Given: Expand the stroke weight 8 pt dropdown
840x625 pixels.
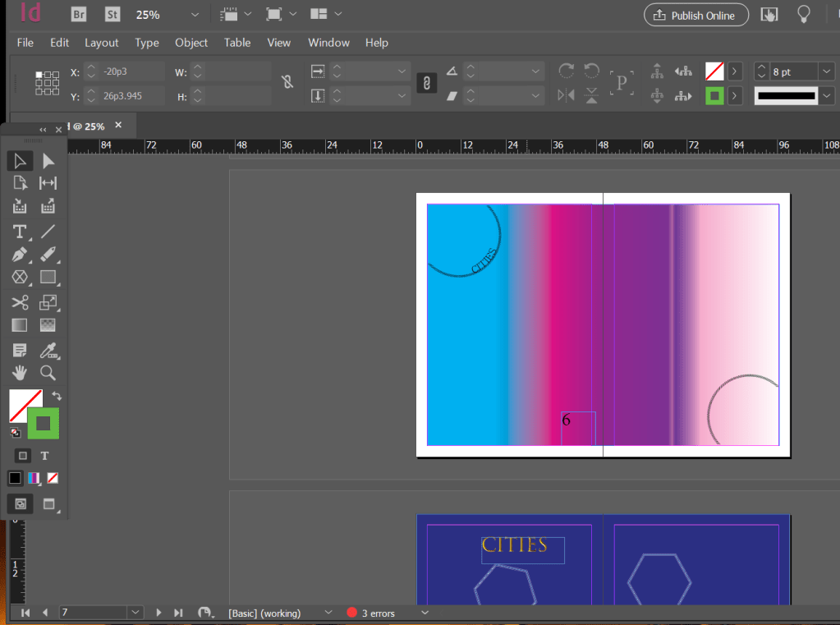Looking at the screenshot, I should pyautogui.click(x=826, y=72).
